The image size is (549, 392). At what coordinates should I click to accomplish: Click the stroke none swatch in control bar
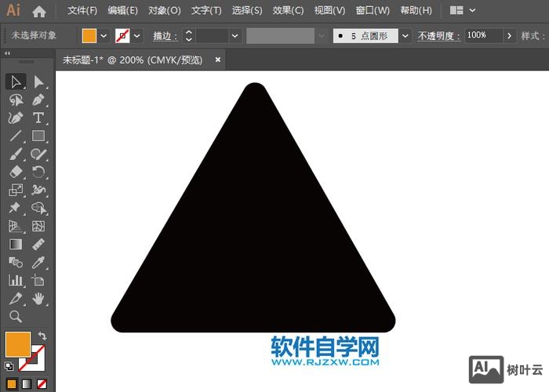pos(122,36)
